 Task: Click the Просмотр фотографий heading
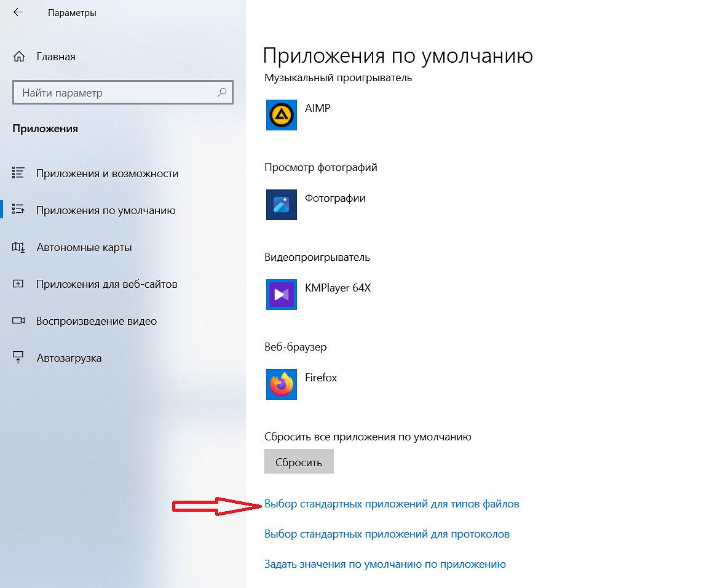click(320, 167)
